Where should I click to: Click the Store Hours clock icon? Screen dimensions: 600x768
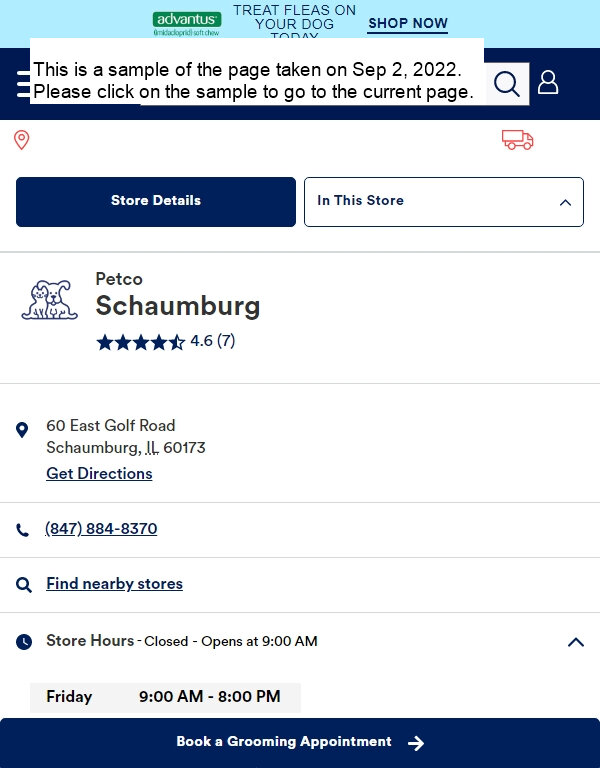point(24,642)
